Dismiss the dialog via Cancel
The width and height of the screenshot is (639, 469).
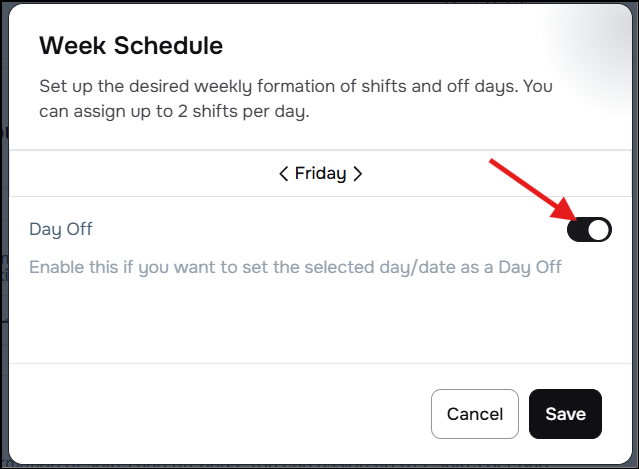(475, 414)
